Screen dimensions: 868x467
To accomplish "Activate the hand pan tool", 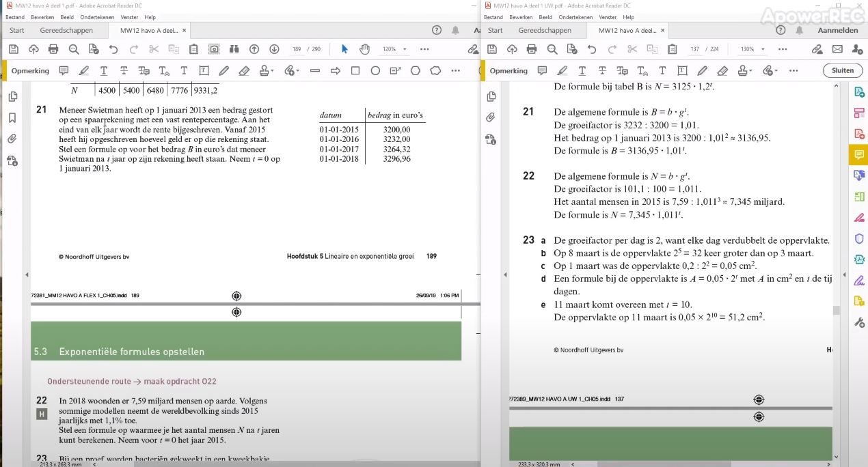I will click(x=364, y=49).
